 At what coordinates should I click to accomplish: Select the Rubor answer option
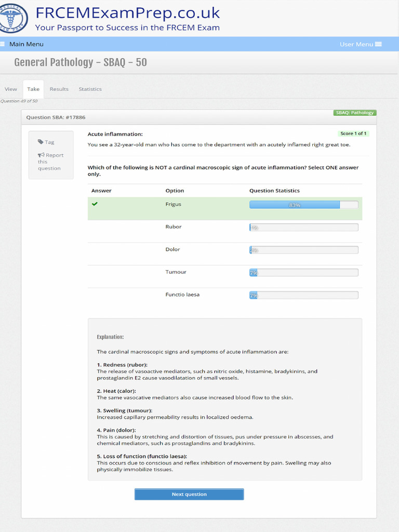click(x=174, y=227)
